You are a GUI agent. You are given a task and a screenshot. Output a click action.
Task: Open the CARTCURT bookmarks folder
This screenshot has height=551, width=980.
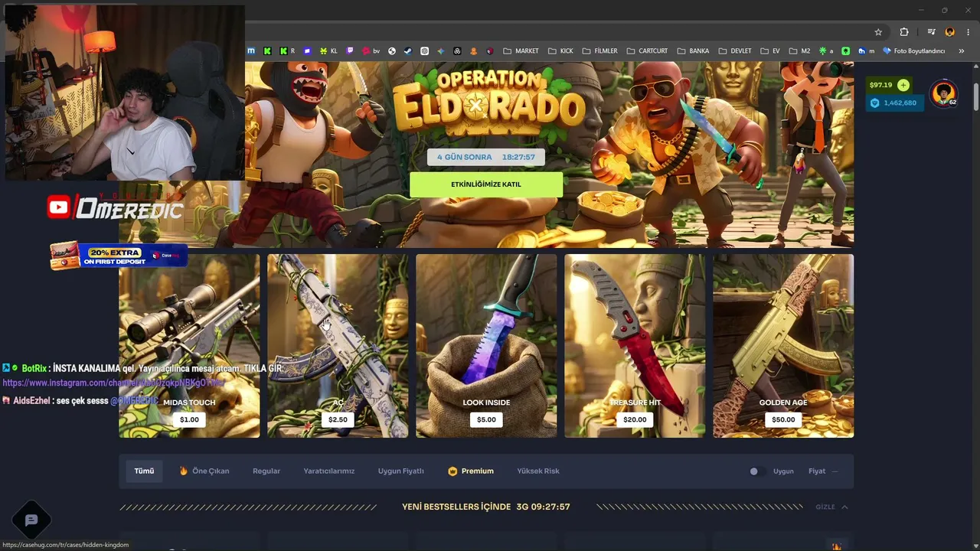[647, 51]
